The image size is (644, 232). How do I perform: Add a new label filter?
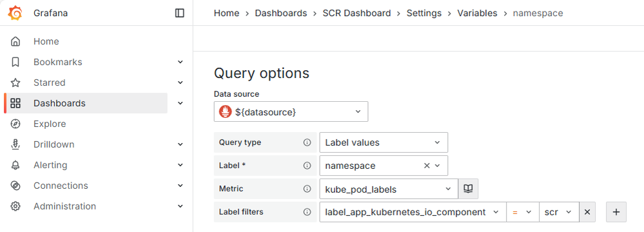click(x=616, y=212)
